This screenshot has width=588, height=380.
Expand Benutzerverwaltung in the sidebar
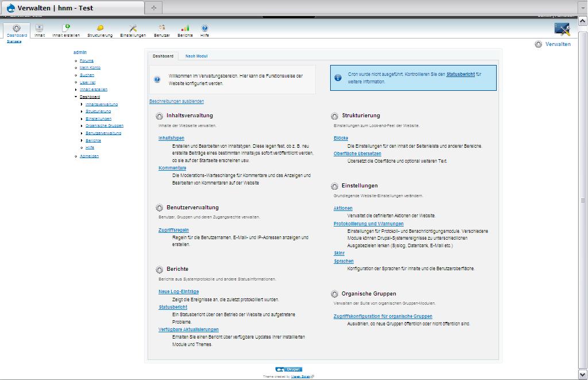[82, 133]
